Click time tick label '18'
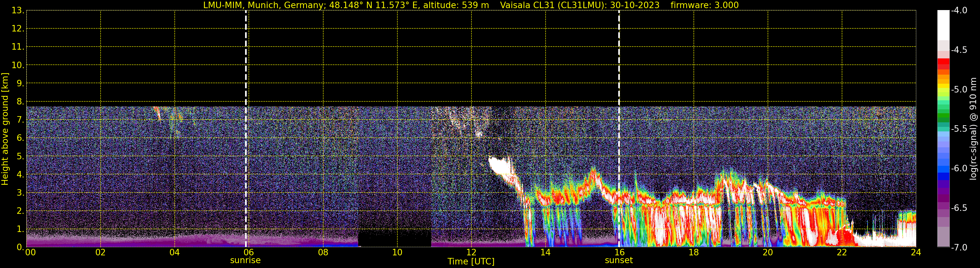The width and height of the screenshot is (980, 268). pyautogui.click(x=694, y=252)
